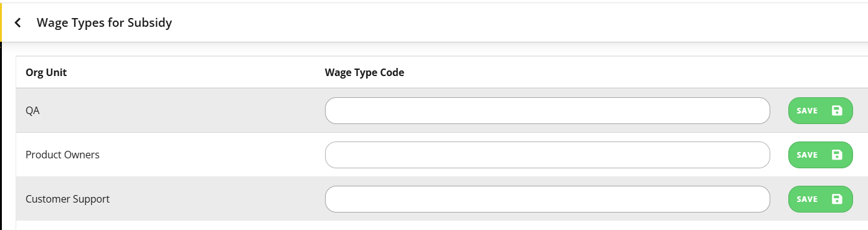Viewport: 868px width, 230px height.
Task: Focus the Customer Support wage type field
Action: click(x=547, y=199)
